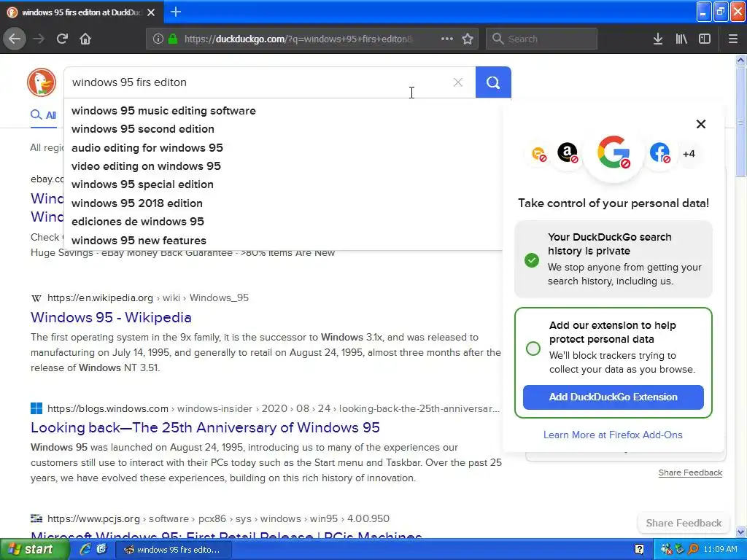
Task: Choose suggestion windows 95 second edition
Action: pyautogui.click(x=283, y=129)
